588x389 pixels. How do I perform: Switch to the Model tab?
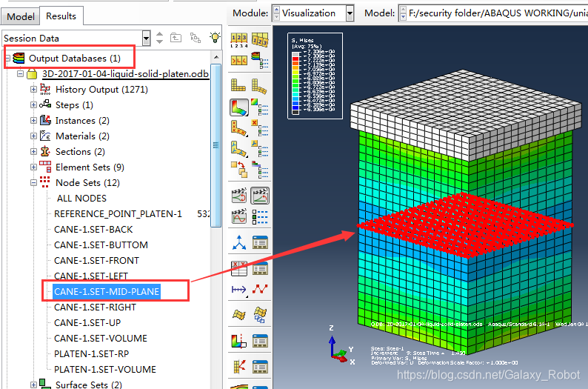tap(20, 16)
